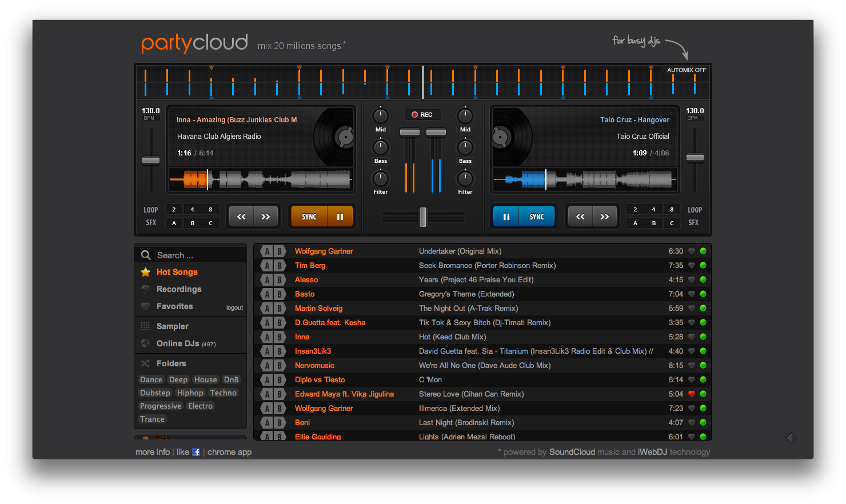846x504 pixels.
Task: Click the logout link
Action: [234, 307]
